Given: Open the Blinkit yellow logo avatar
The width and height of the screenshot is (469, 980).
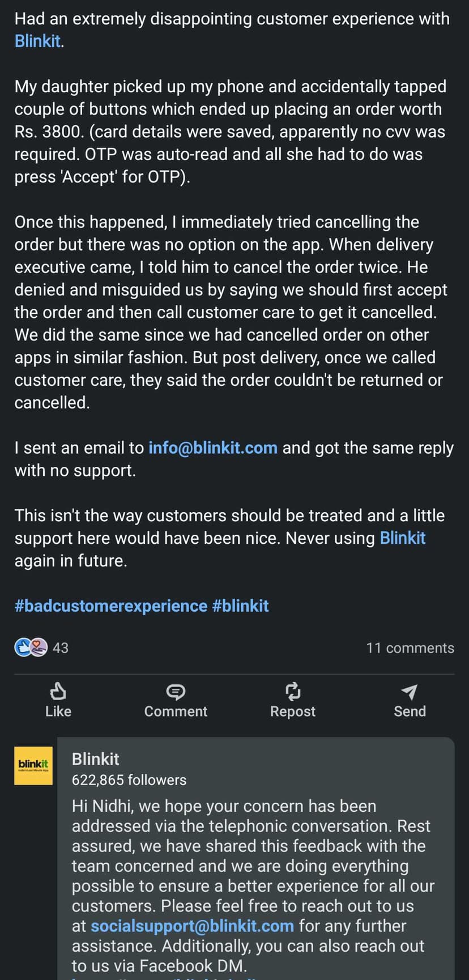Looking at the screenshot, I should click(33, 765).
